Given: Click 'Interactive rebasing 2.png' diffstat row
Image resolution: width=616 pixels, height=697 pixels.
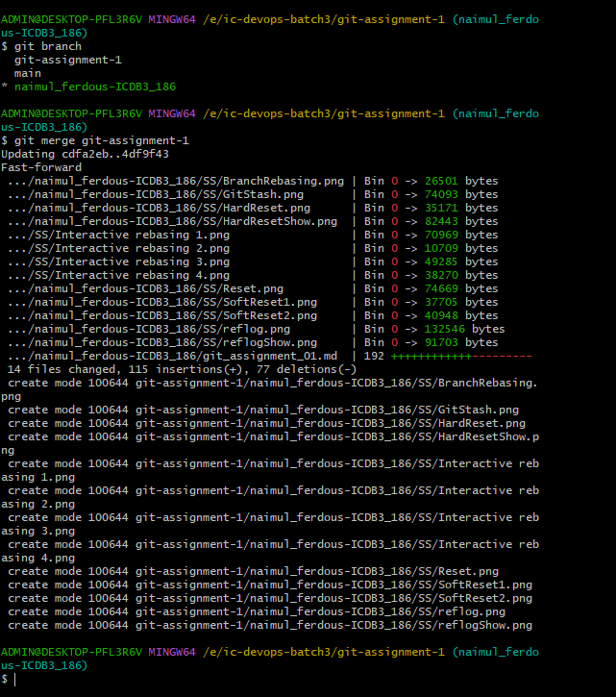Looking at the screenshot, I should pyautogui.click(x=253, y=248).
